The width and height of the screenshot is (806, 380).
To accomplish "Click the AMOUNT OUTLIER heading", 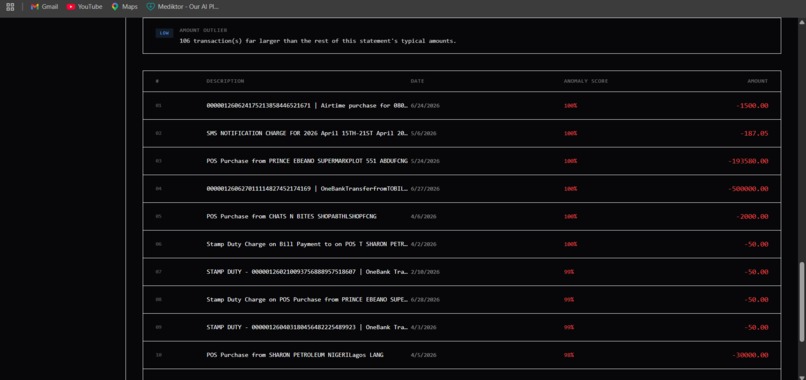I will coord(203,30).
